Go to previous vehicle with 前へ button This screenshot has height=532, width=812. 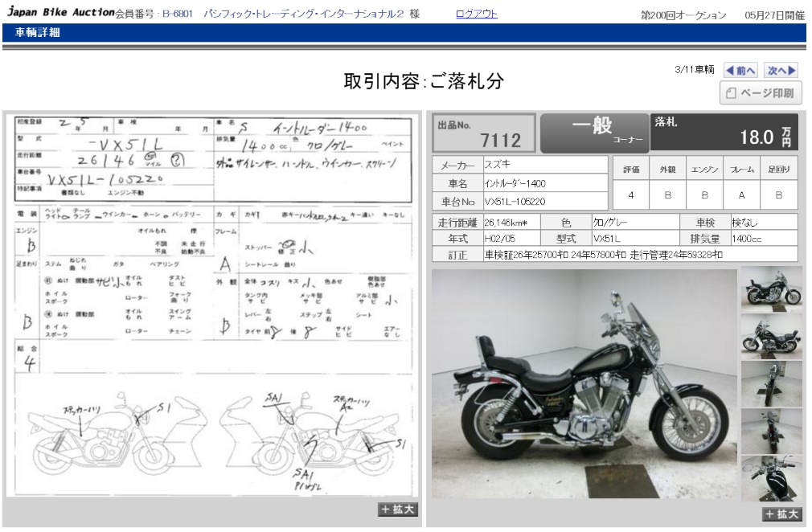740,71
